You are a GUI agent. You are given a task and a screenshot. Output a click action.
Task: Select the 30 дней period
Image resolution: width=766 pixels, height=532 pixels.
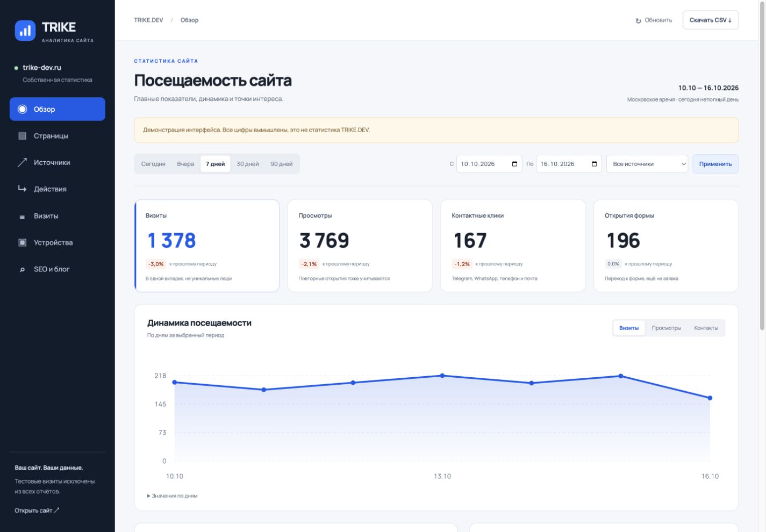[x=248, y=164]
